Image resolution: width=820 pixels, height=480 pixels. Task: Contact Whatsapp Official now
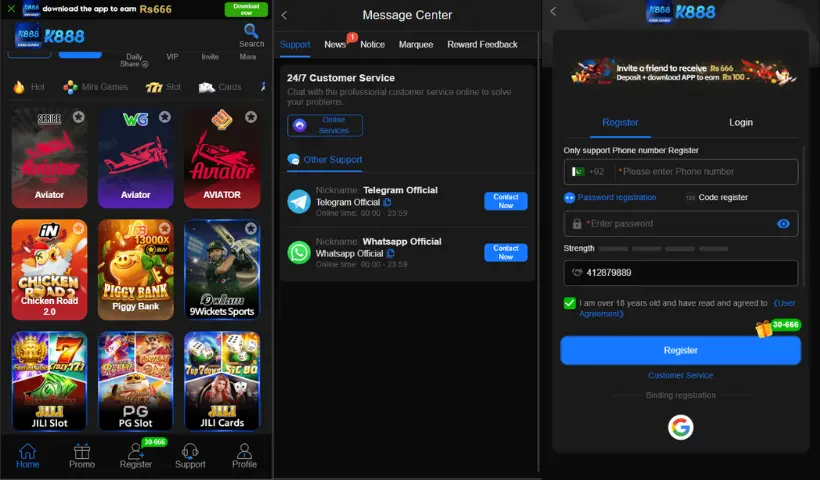[506, 253]
